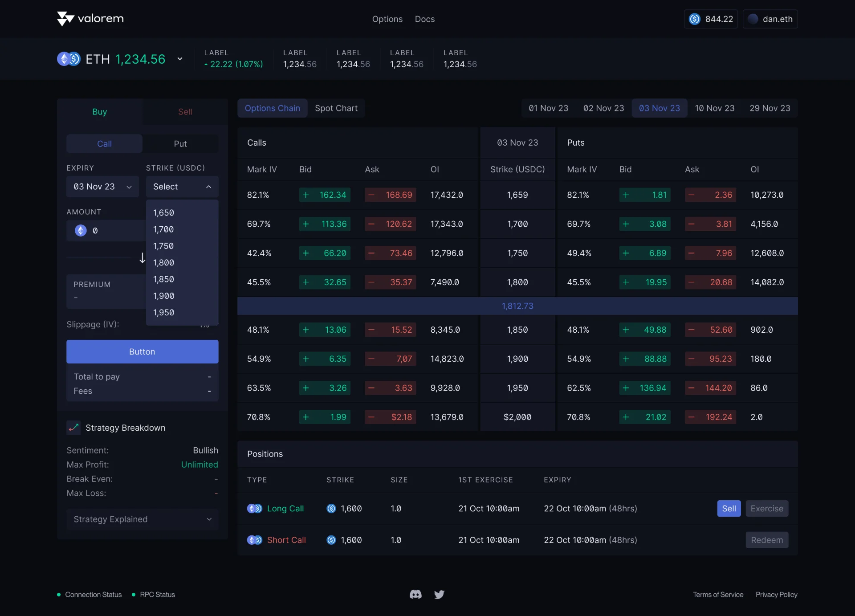Click the Long Call pair icon
Image resolution: width=855 pixels, height=616 pixels.
click(255, 508)
